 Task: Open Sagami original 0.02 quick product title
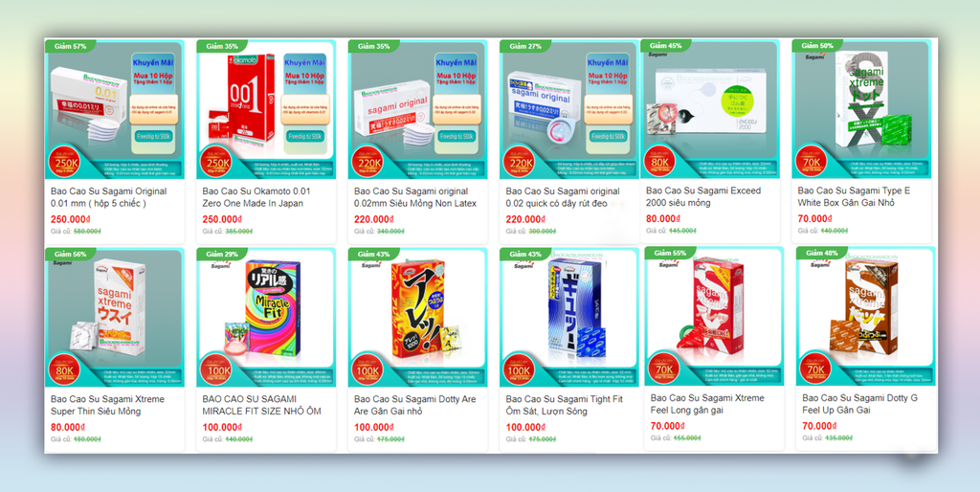click(x=563, y=197)
